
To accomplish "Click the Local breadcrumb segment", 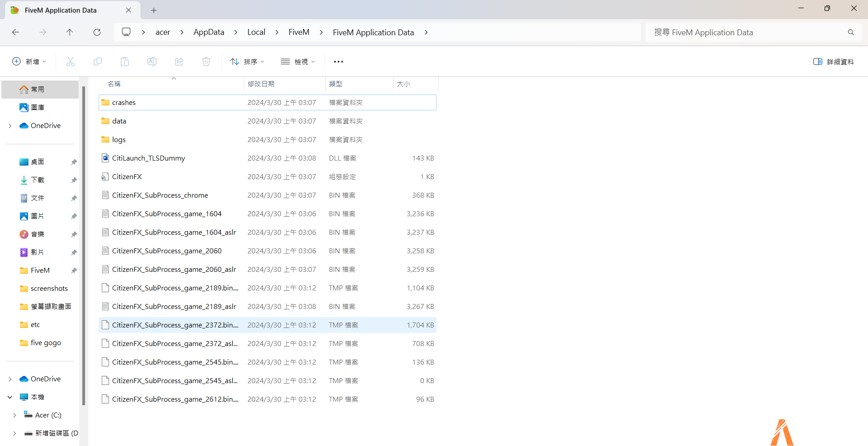I will click(x=256, y=32).
